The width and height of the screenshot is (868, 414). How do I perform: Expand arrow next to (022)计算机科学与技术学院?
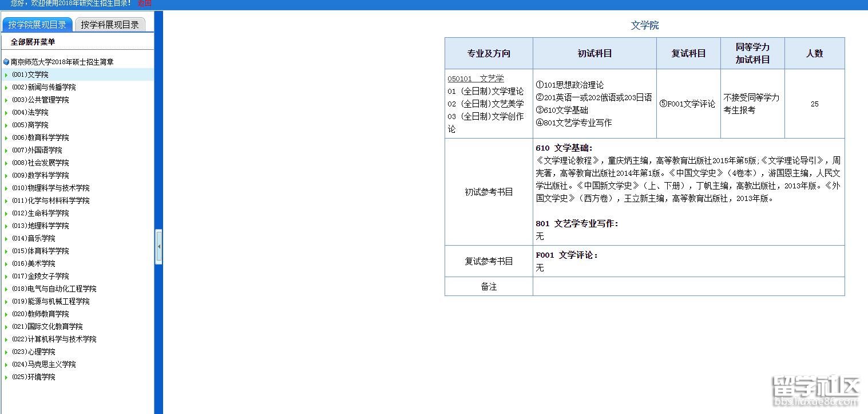click(6, 340)
